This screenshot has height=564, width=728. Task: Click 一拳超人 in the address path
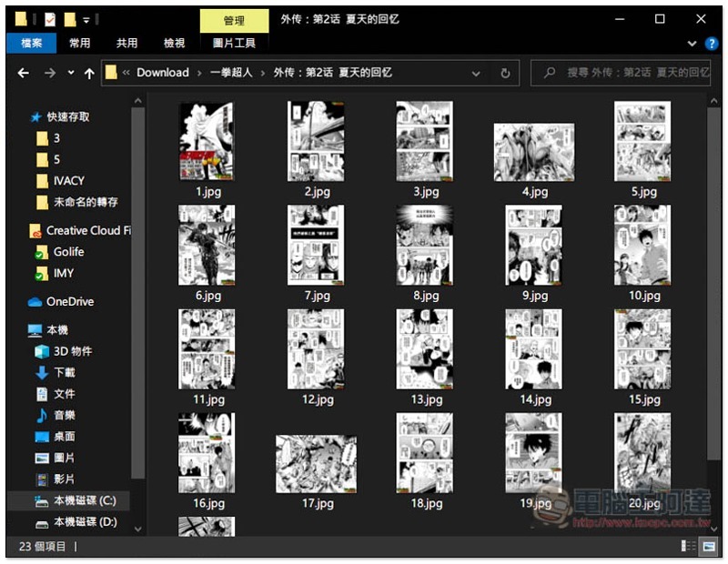point(231,73)
